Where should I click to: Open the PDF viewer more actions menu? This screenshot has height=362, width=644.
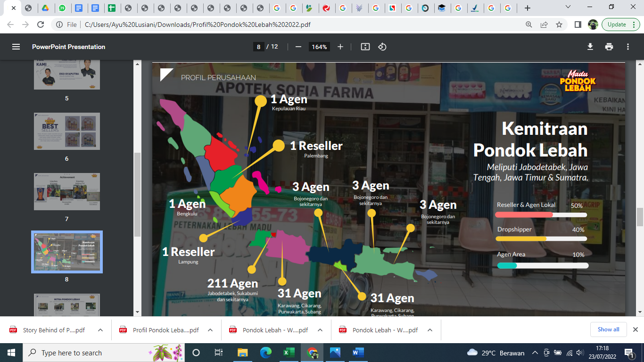tap(628, 47)
